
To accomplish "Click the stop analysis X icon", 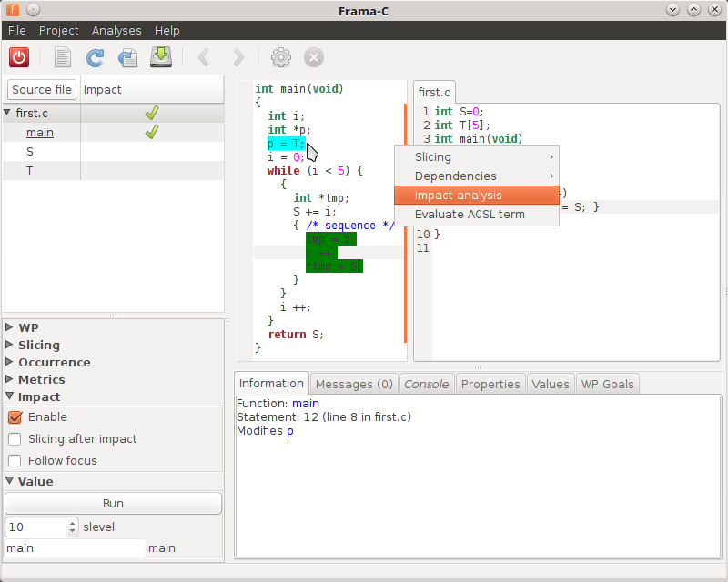I will pyautogui.click(x=314, y=57).
